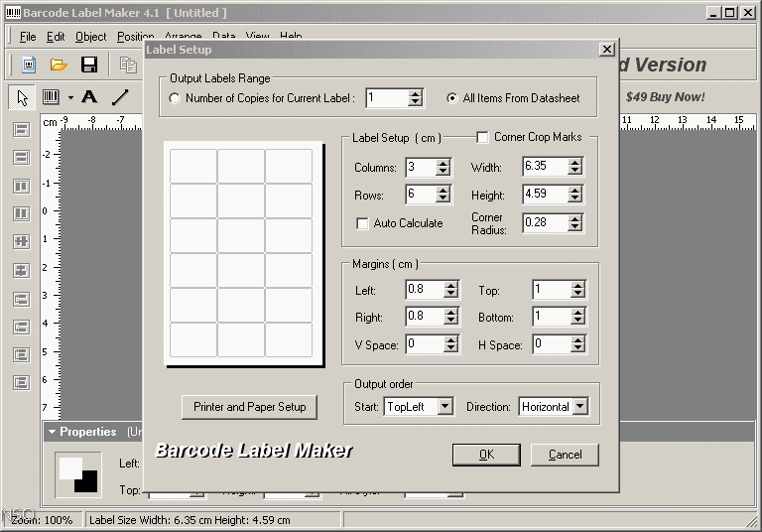
Task: Click the tenth alignment icon in left sidebar
Action: click(x=21, y=383)
